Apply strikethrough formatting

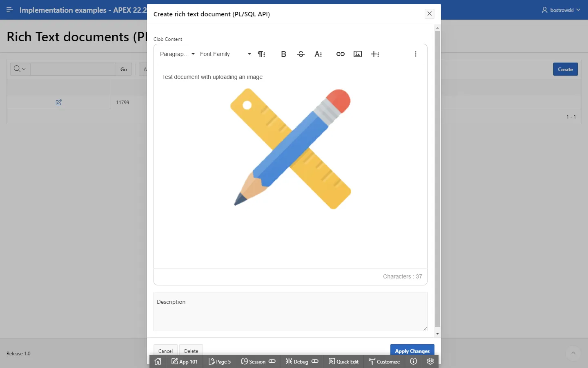tap(301, 54)
